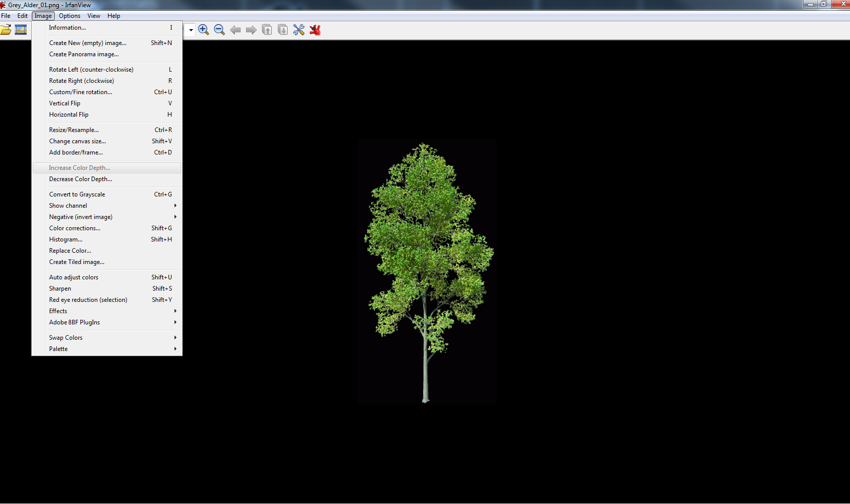This screenshot has width=850, height=504.
Task: Minimize the IrfanView window
Action: coord(810,4)
